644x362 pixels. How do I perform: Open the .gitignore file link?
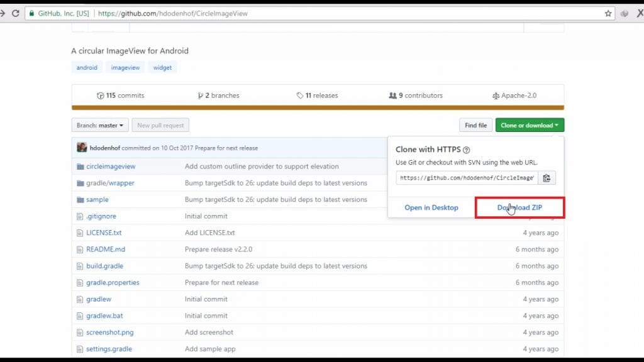tap(101, 216)
